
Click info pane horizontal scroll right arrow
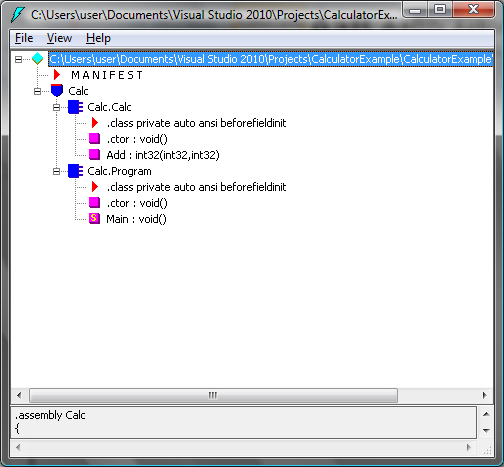click(x=469, y=447)
